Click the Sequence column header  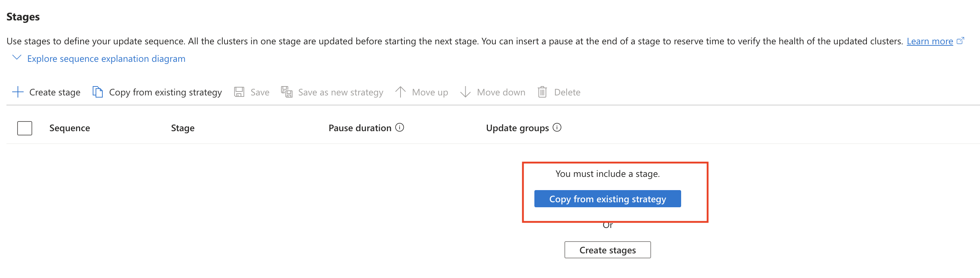(70, 128)
